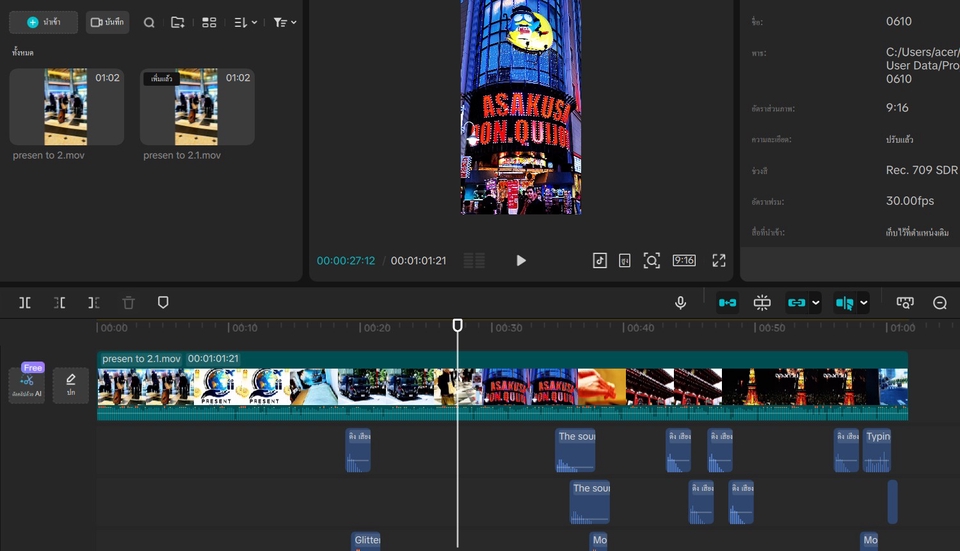Toggle preview axis
This screenshot has width=960, height=551.
(844, 302)
